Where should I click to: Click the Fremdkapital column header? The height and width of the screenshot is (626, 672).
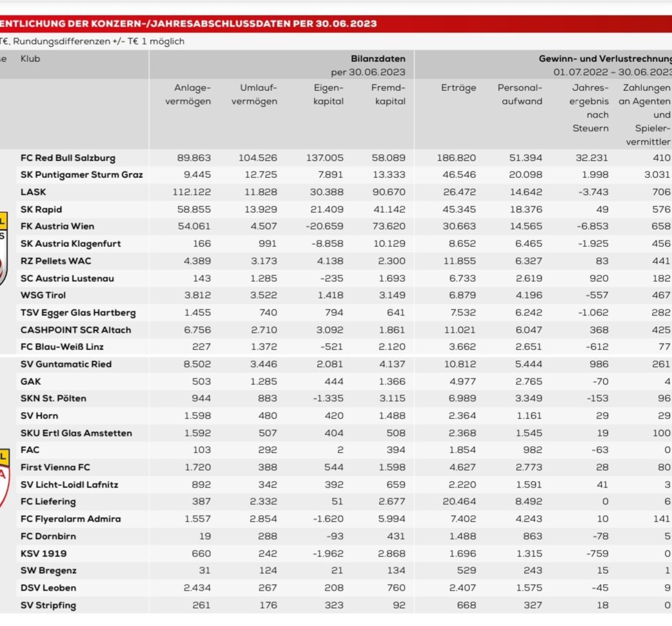click(x=388, y=94)
